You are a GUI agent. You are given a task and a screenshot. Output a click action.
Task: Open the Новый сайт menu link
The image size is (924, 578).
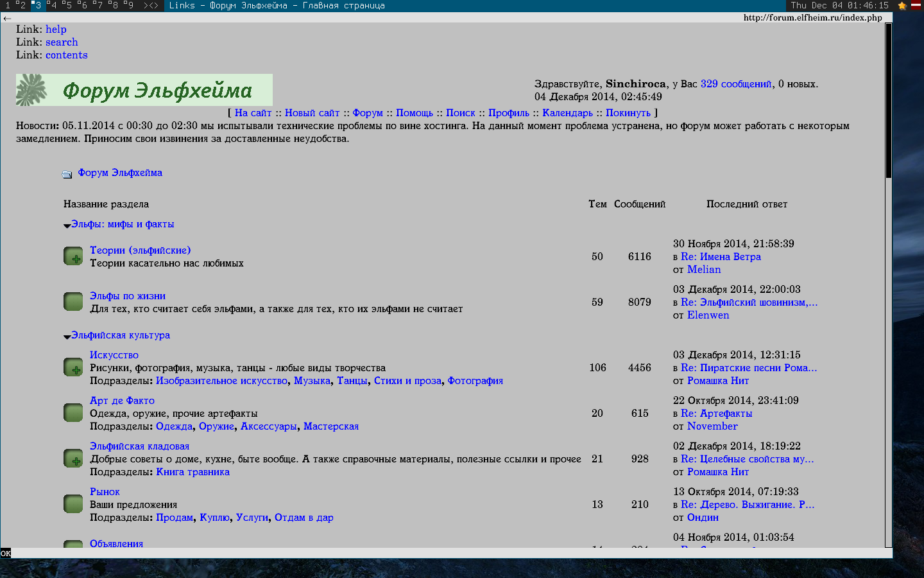[312, 113]
